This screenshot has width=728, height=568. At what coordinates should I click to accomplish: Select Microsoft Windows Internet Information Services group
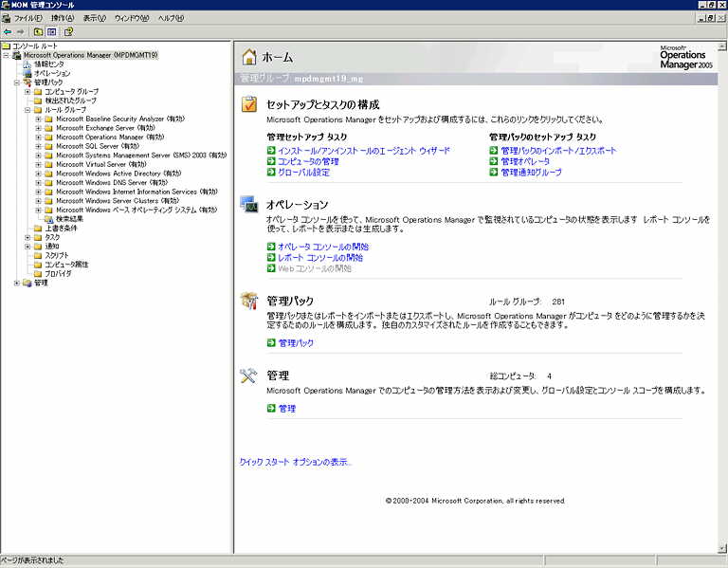(x=136, y=192)
